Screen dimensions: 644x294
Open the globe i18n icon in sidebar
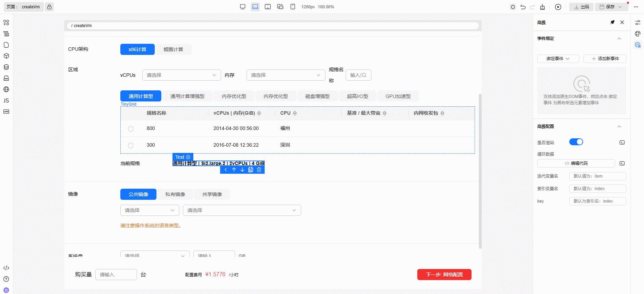click(x=6, y=89)
